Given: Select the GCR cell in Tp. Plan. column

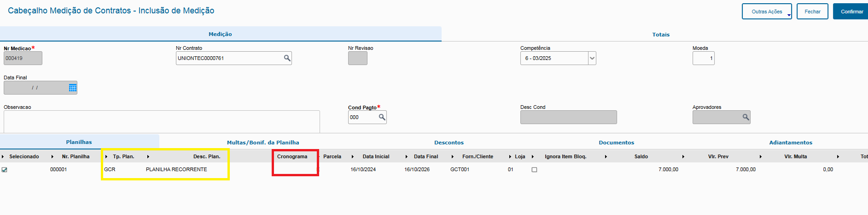Looking at the screenshot, I should (110, 170).
